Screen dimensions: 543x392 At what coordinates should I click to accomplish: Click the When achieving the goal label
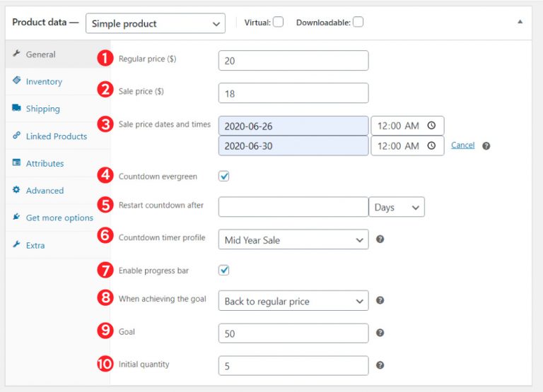[162, 299]
